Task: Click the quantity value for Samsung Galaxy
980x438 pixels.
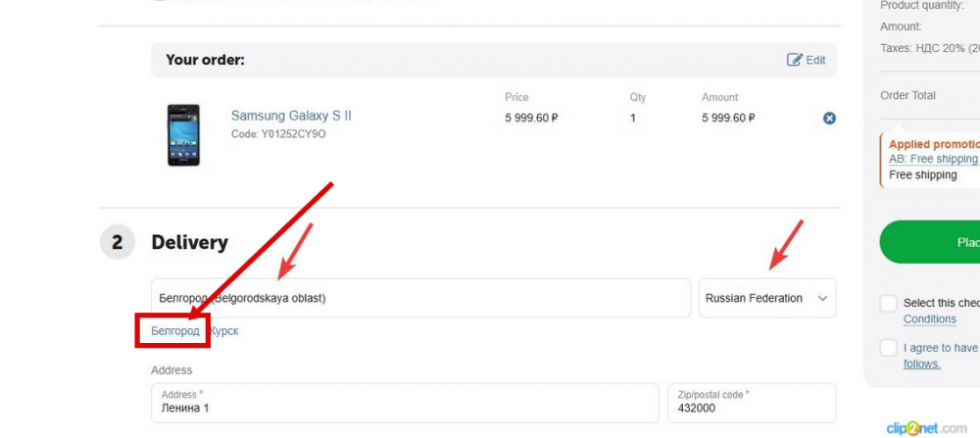Action: coord(633,118)
